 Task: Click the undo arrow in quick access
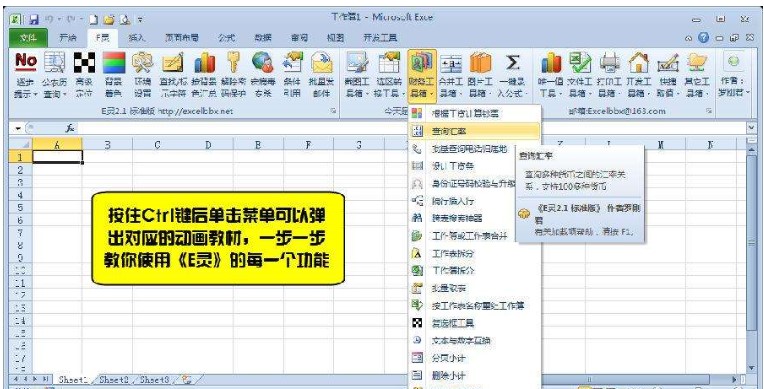(49, 20)
